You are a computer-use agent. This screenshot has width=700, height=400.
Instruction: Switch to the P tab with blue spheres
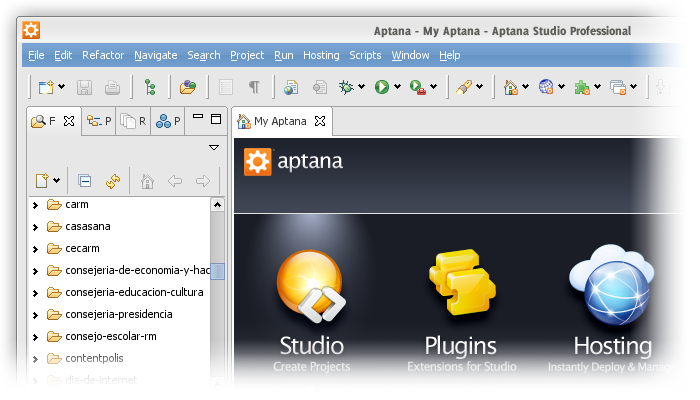(168, 121)
